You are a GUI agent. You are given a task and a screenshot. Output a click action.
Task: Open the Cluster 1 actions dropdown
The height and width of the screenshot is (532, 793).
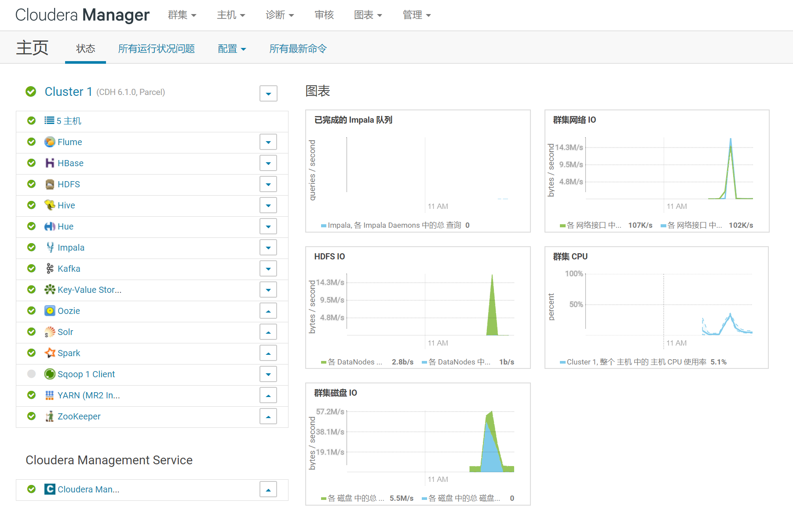click(268, 94)
